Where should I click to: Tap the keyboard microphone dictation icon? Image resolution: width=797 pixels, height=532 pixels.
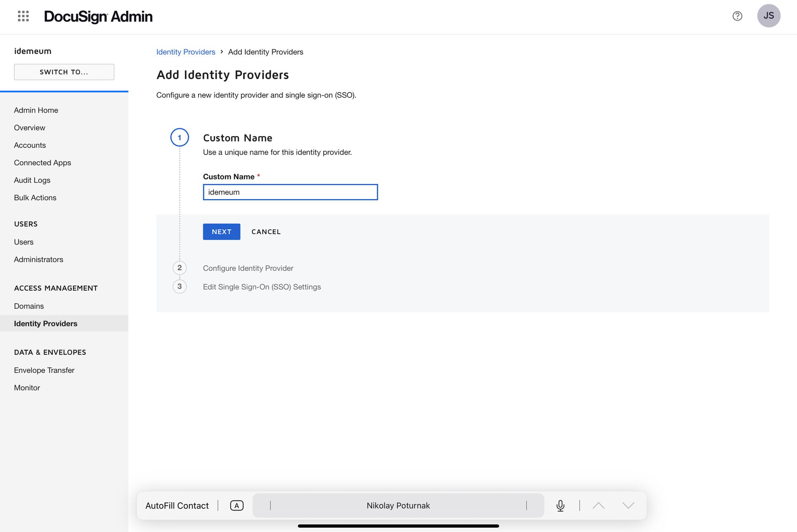[x=560, y=505]
